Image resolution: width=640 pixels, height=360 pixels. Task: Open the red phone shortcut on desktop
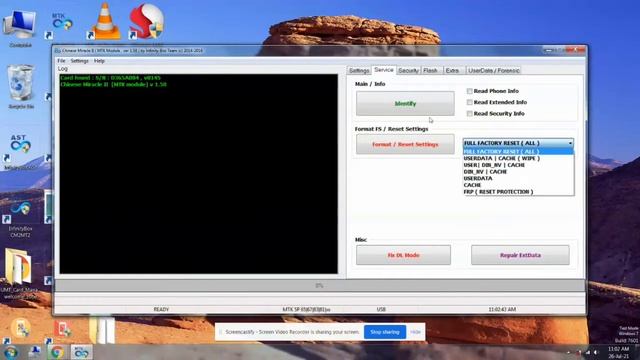[x=62, y=330]
